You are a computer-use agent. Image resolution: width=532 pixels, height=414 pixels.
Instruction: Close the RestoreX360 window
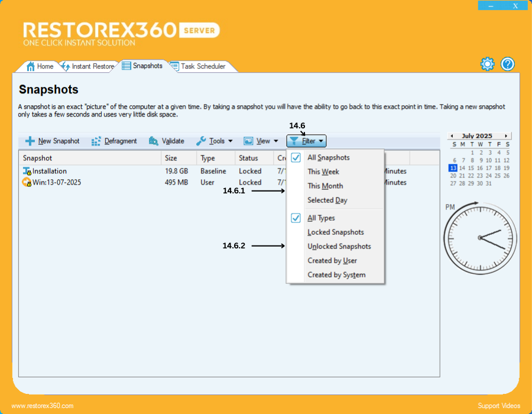(515, 6)
